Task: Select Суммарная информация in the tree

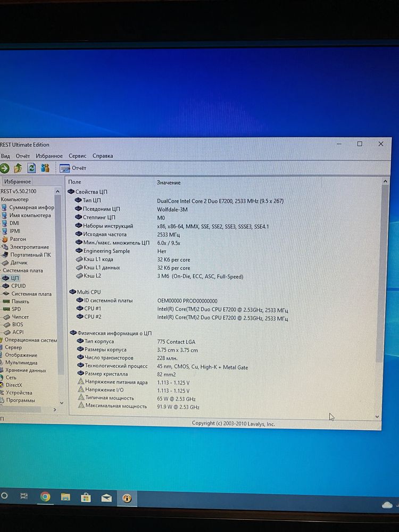Action: click(x=28, y=207)
